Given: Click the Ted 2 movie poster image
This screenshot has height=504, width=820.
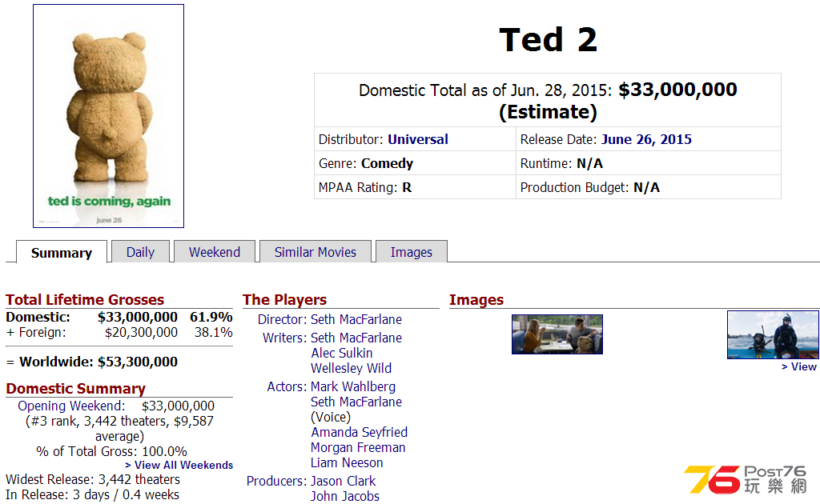Looking at the screenshot, I should 108,116.
